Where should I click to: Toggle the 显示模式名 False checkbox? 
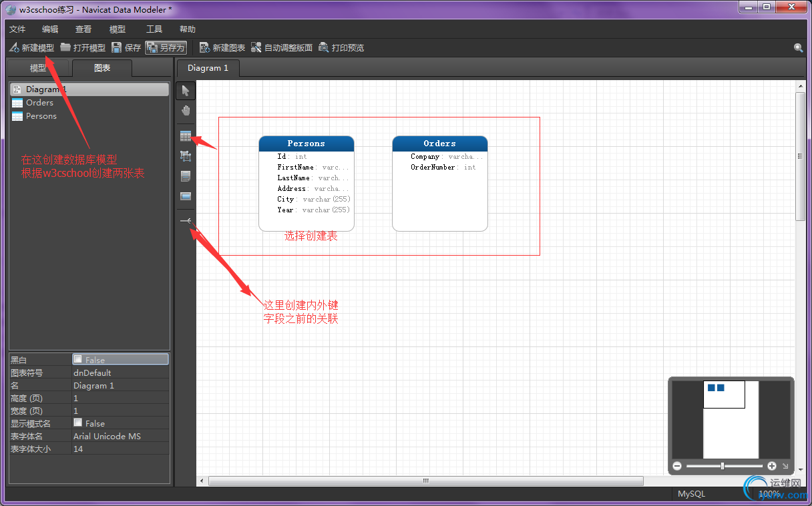coord(78,423)
